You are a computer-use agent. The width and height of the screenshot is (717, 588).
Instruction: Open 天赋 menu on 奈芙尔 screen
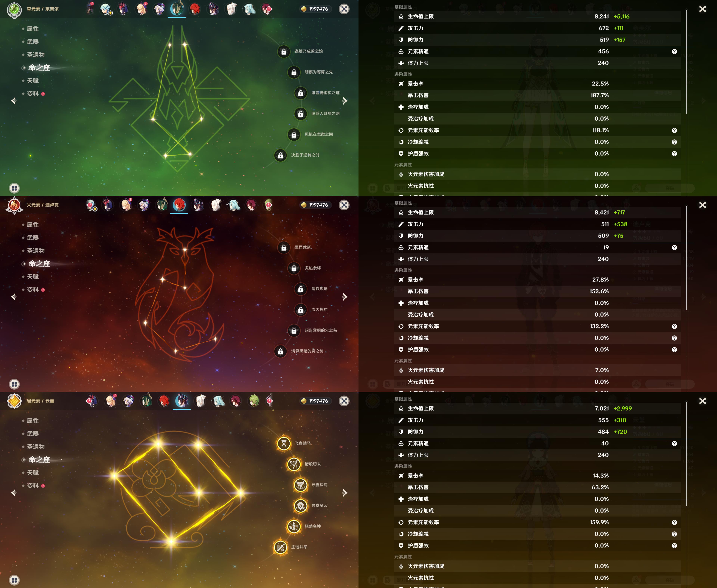[32, 81]
